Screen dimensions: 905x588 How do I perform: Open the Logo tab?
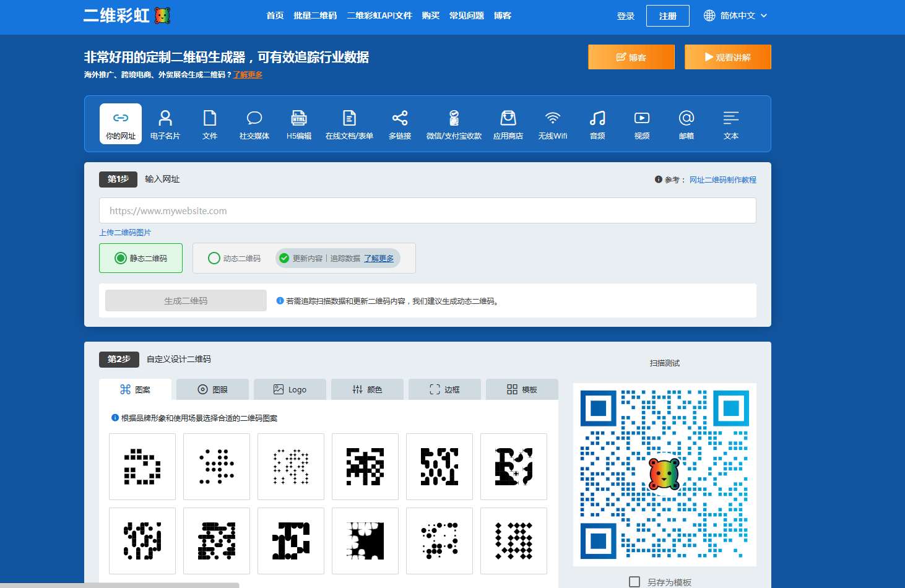(x=290, y=389)
